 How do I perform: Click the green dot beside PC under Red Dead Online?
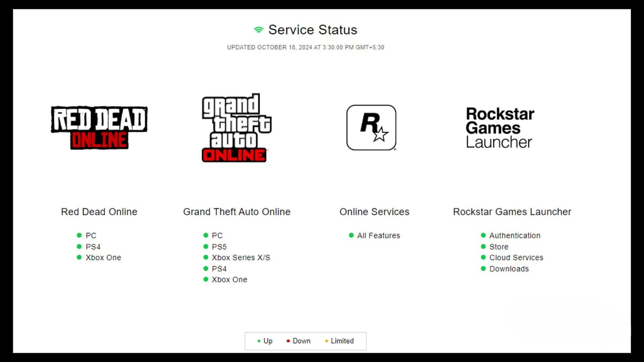click(x=80, y=235)
